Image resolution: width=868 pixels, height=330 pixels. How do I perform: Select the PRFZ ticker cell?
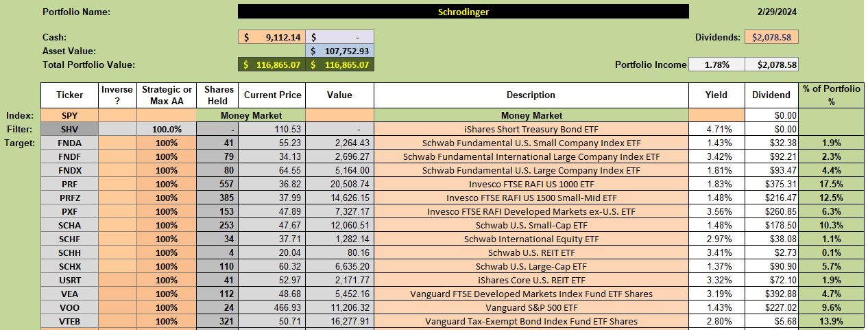(69, 198)
